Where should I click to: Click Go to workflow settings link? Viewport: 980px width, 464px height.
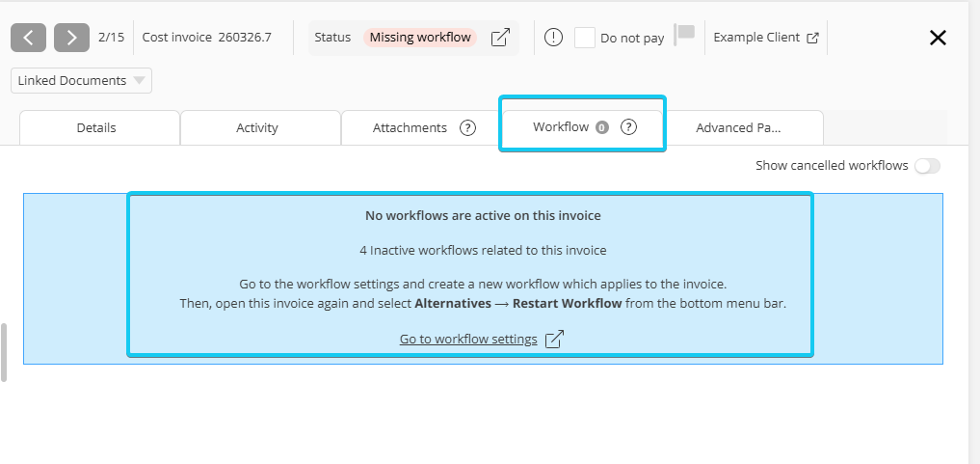(468, 339)
